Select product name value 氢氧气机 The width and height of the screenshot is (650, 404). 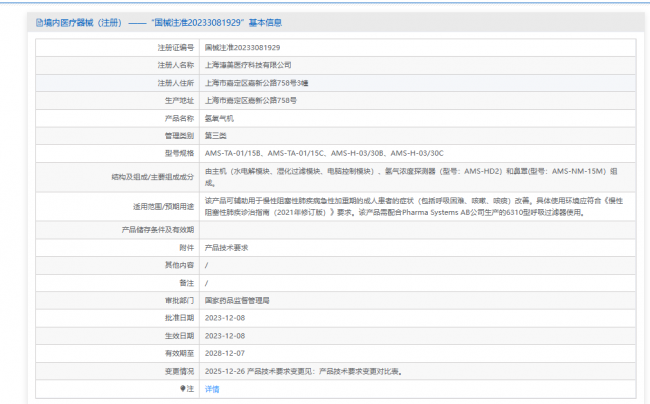tap(219, 118)
